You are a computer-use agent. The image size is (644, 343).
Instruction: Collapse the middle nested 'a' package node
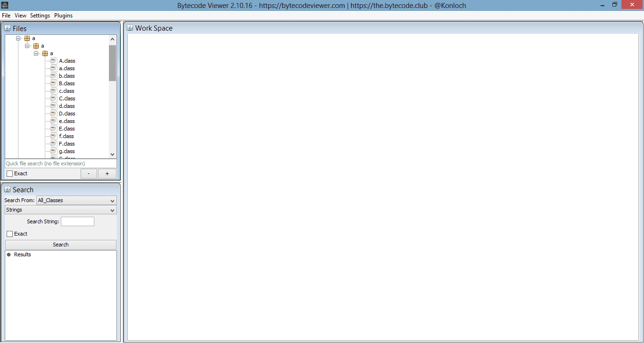click(x=27, y=46)
